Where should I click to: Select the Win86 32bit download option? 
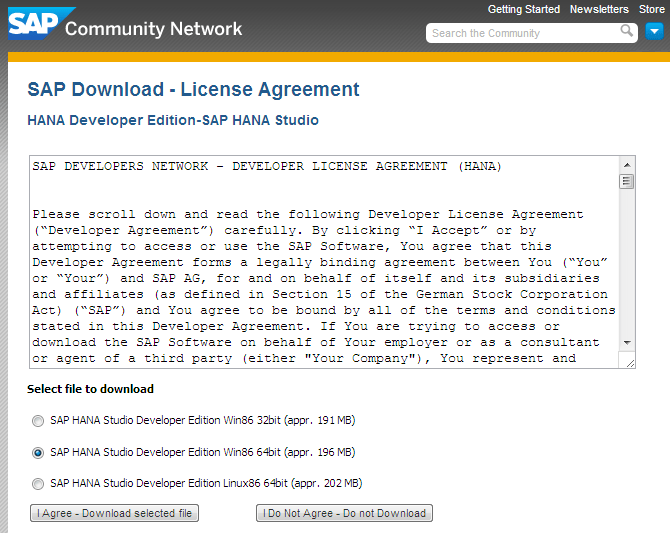(38, 421)
